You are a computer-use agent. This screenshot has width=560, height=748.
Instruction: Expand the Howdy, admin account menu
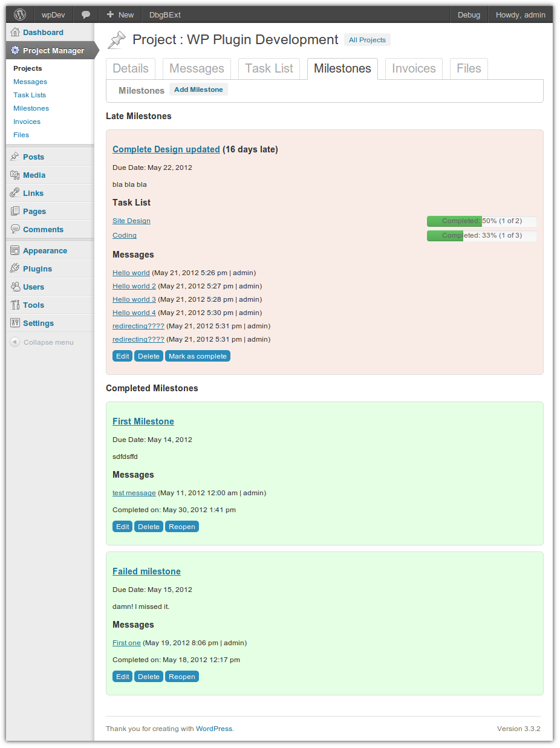tap(520, 15)
